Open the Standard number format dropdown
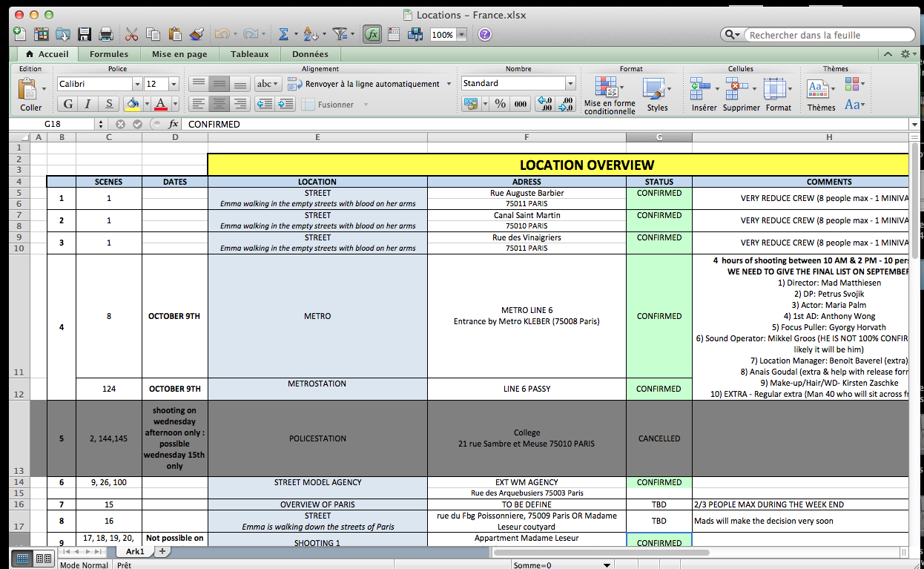This screenshot has height=569, width=924. tap(570, 84)
